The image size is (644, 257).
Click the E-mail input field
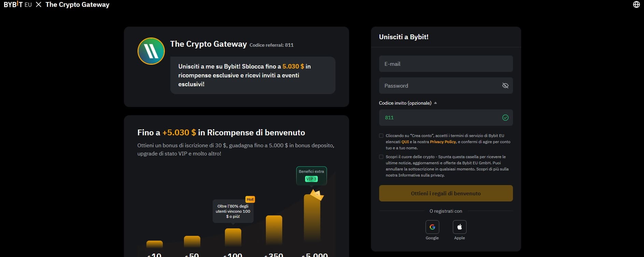point(446,64)
